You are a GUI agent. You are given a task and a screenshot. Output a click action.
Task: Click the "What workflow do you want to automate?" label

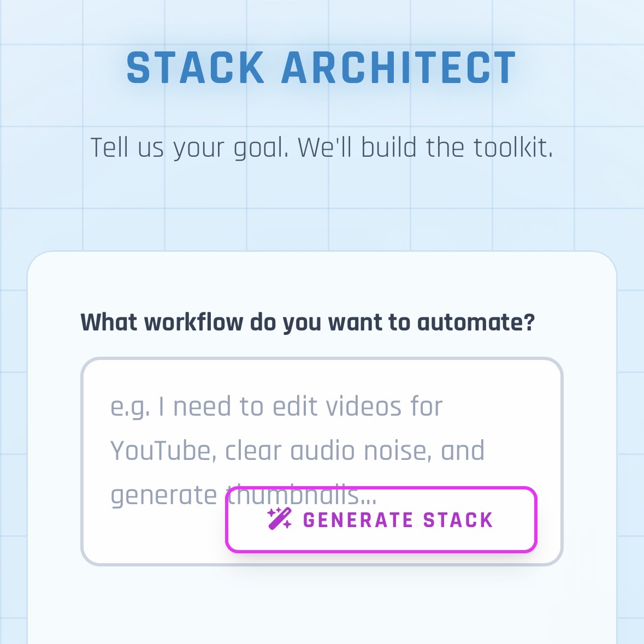307,322
